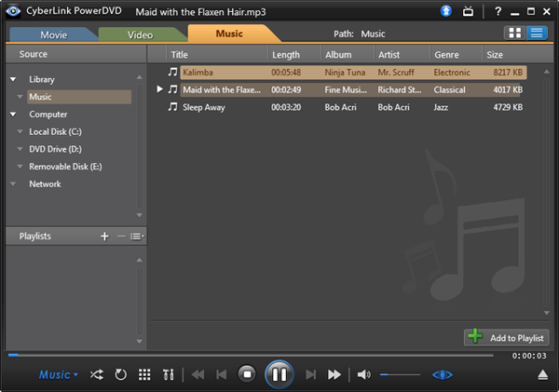Click the music note icon beside Kalimba
This screenshot has height=392, width=559.
coord(173,72)
